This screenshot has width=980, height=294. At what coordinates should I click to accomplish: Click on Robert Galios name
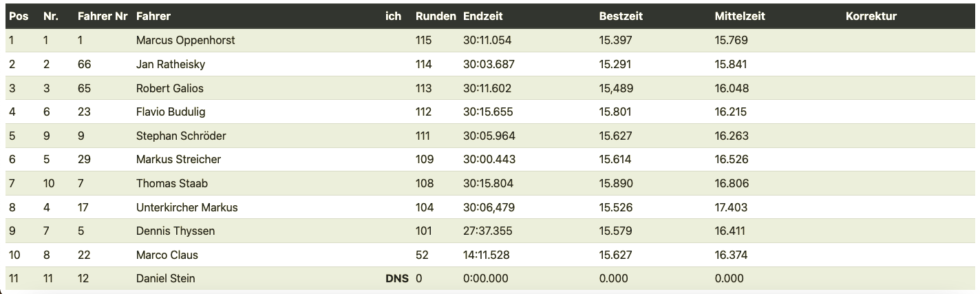170,88
